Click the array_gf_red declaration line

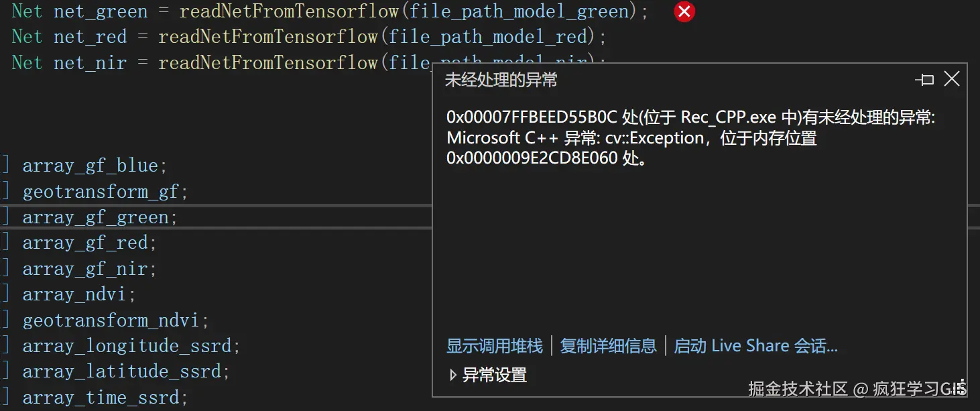coord(89,243)
